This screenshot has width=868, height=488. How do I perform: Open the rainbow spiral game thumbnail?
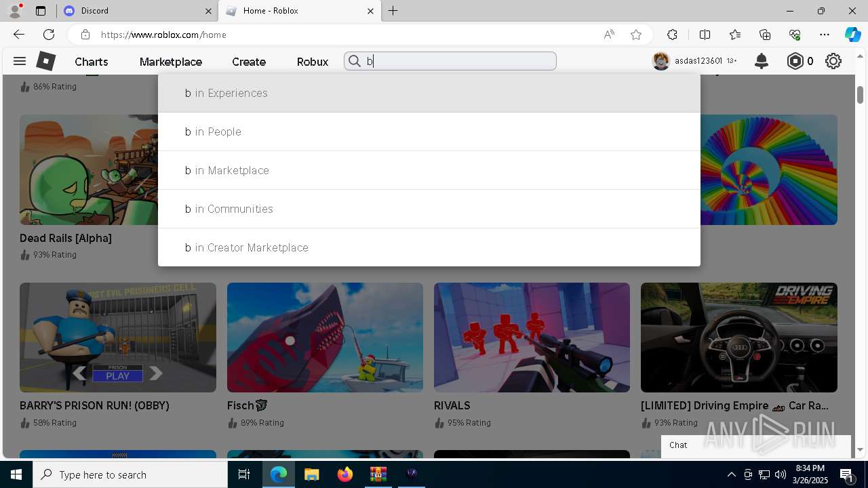coord(769,169)
